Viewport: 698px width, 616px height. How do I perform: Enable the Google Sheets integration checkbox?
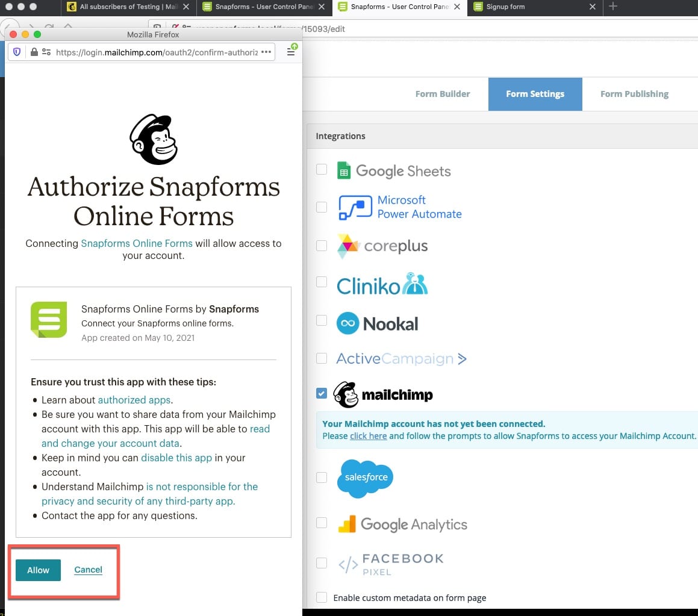pyautogui.click(x=322, y=169)
